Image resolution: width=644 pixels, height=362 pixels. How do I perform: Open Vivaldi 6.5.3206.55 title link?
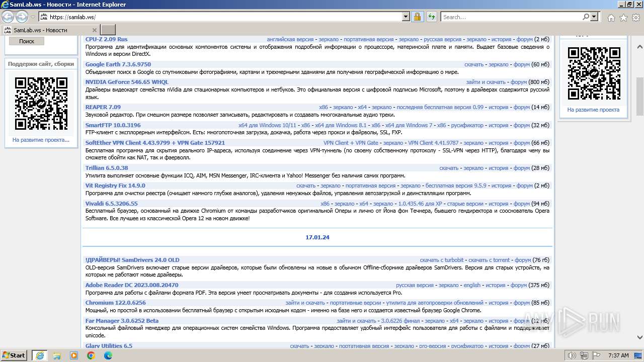(x=112, y=204)
